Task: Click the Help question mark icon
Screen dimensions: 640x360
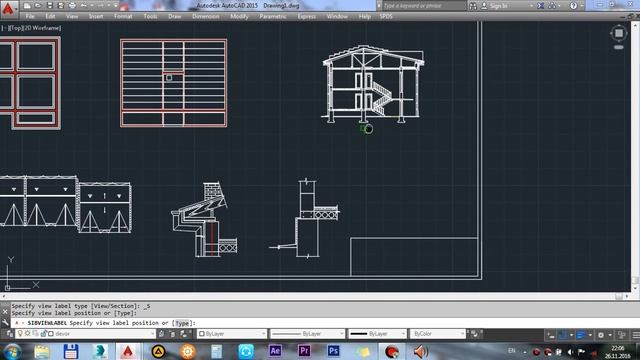Action: pos(573,6)
